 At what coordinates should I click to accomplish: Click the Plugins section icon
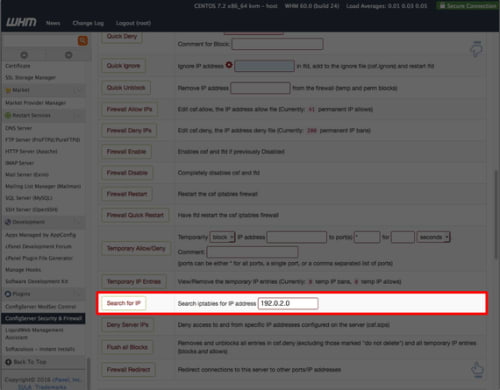click(8, 294)
